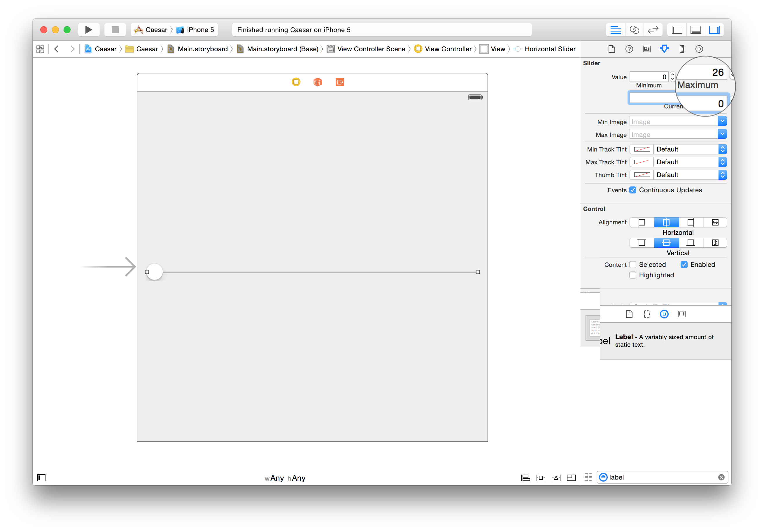Open the Object library tab
The image size is (764, 532).
click(x=664, y=314)
